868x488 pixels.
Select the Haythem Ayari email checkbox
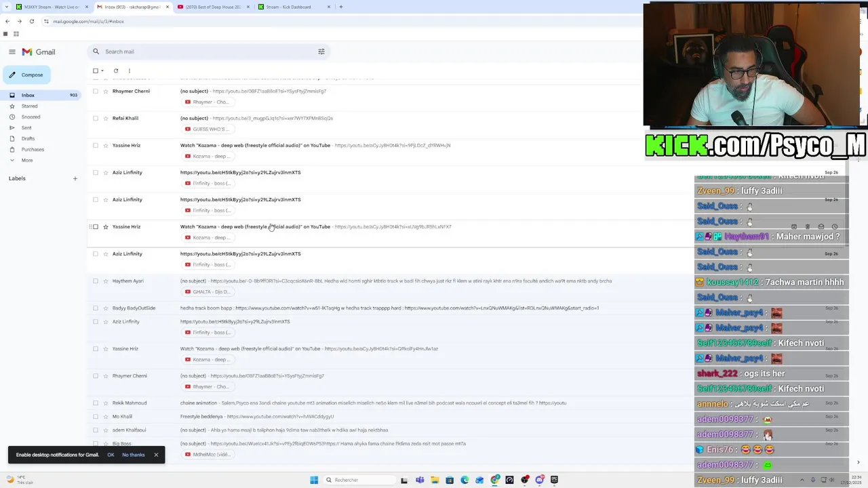pyautogui.click(x=96, y=281)
